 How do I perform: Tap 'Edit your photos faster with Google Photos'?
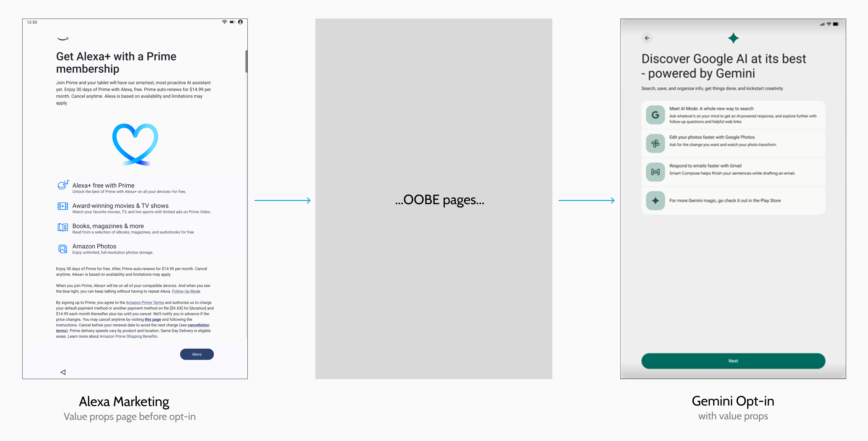click(712, 137)
